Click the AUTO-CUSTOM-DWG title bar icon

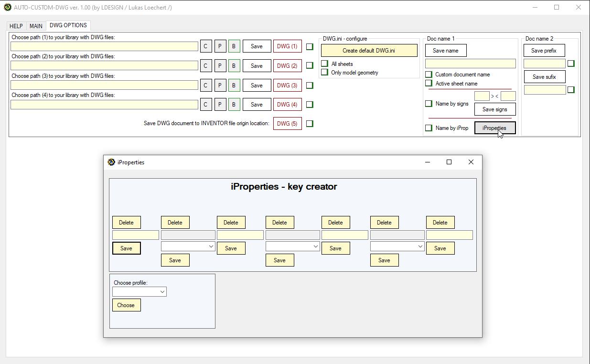pos(8,7)
